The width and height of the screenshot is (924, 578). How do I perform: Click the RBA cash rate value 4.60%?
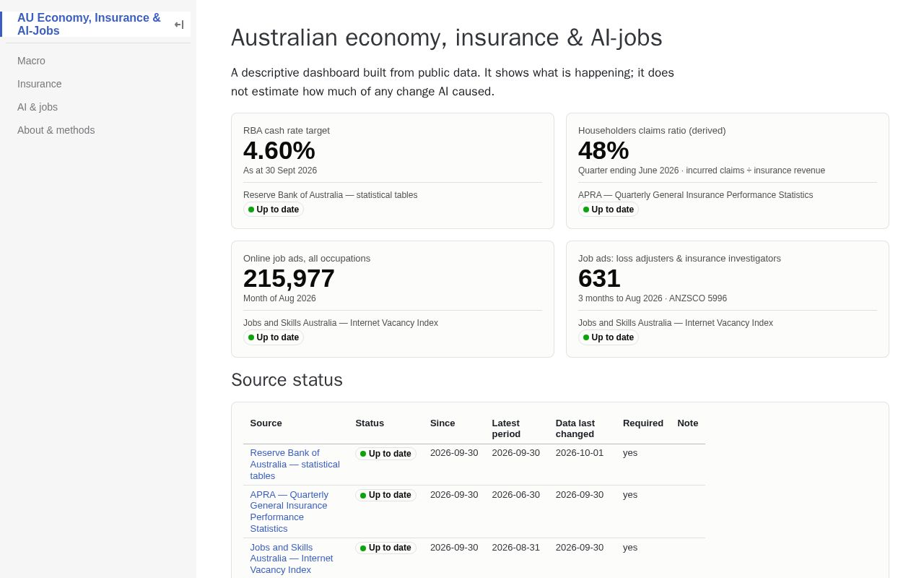click(279, 151)
